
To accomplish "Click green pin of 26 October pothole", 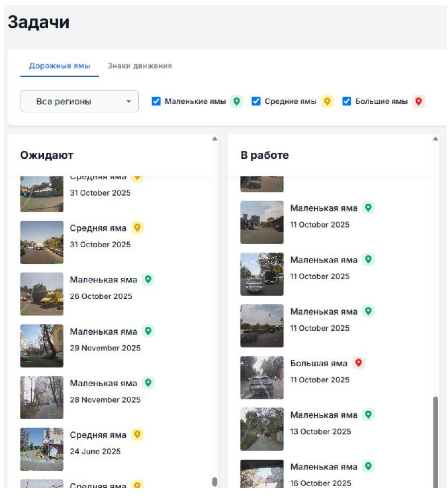I will (148, 280).
